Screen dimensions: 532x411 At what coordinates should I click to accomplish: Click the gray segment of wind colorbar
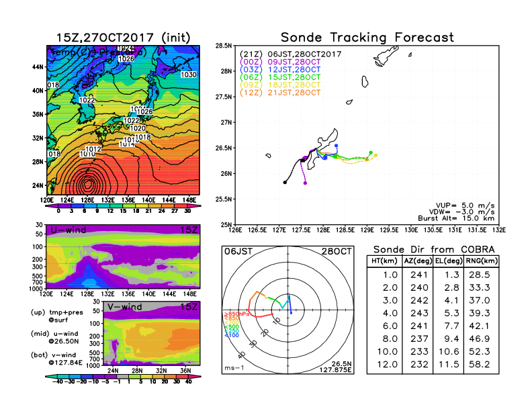click(x=123, y=376)
